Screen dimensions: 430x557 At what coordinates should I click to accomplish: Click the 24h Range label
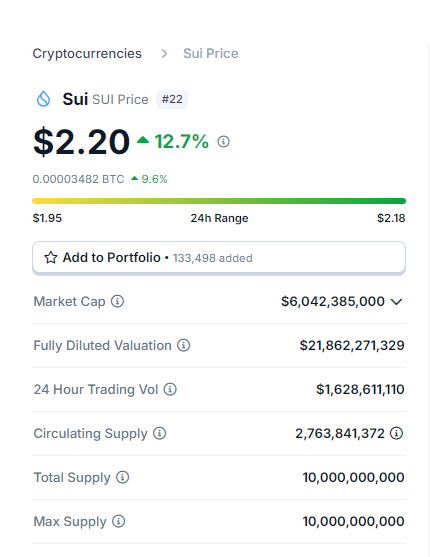219,218
